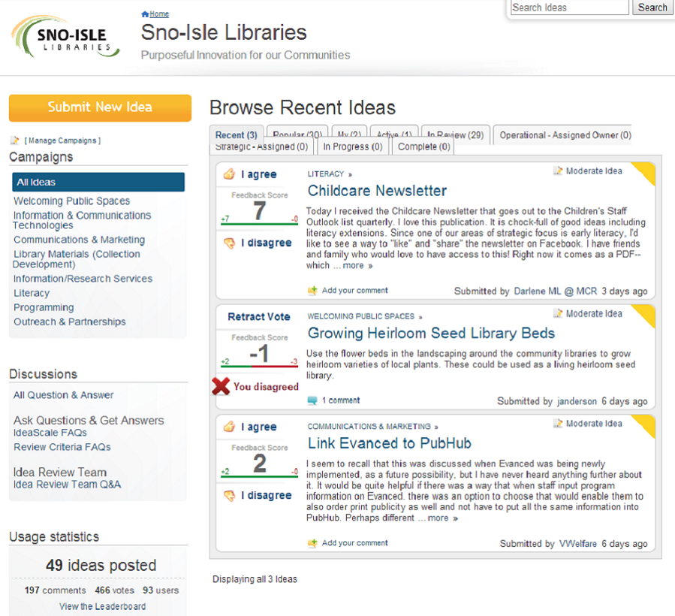Click thumbs-up agree icon on Childcare Newsletter

pos(229,174)
